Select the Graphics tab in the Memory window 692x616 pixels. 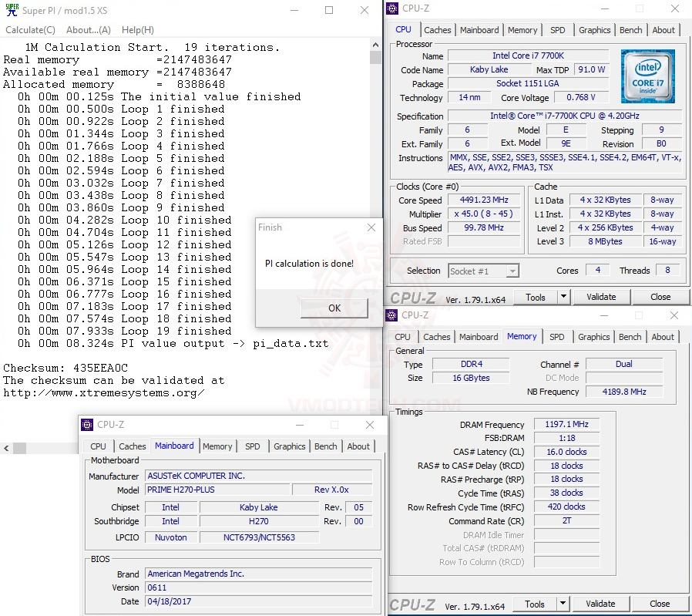(x=593, y=337)
